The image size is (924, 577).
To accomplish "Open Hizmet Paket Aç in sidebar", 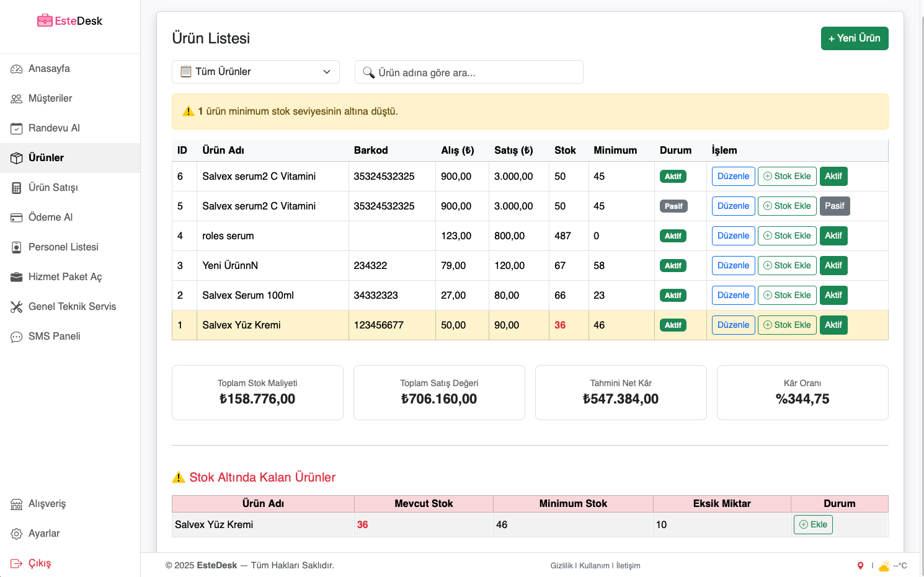I will pos(65,277).
